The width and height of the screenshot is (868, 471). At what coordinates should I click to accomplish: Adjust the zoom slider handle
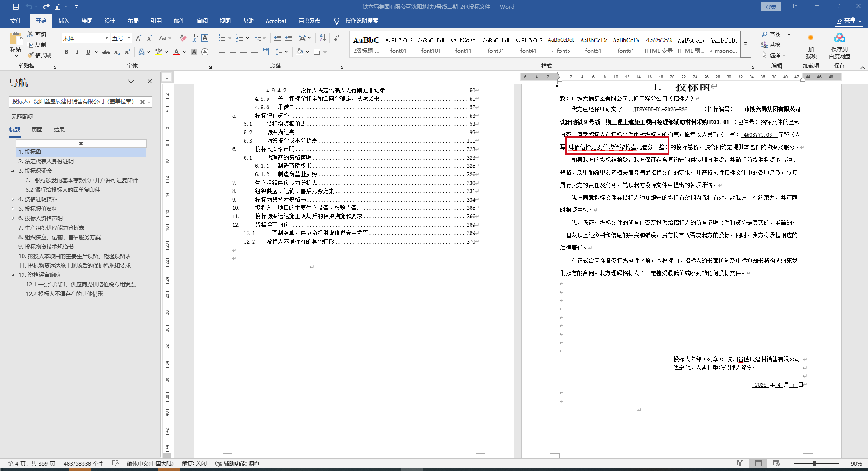(x=815, y=463)
